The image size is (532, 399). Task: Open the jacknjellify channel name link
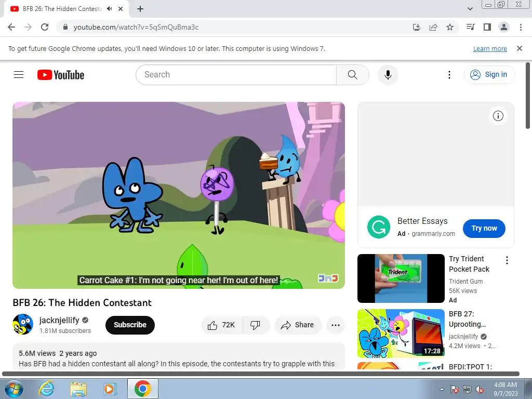point(59,320)
